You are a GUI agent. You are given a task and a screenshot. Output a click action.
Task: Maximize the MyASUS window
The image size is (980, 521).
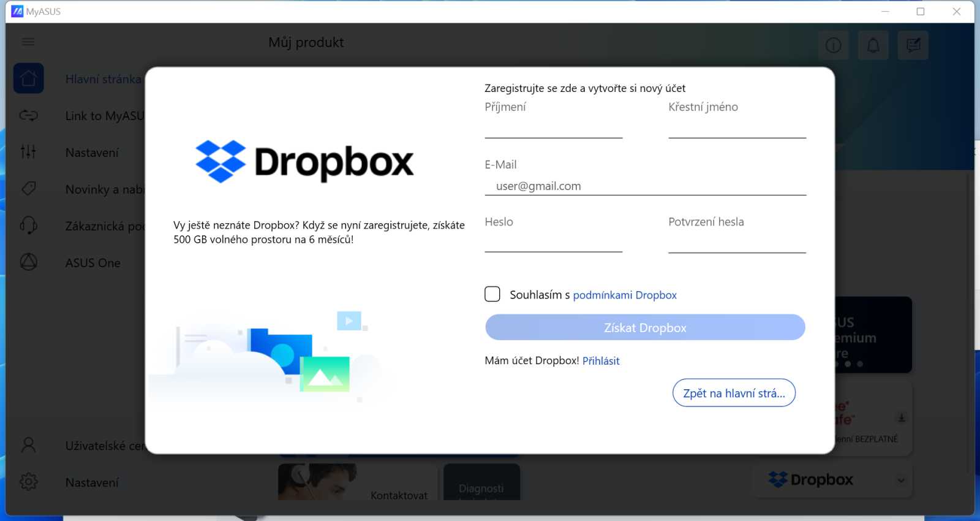click(921, 12)
